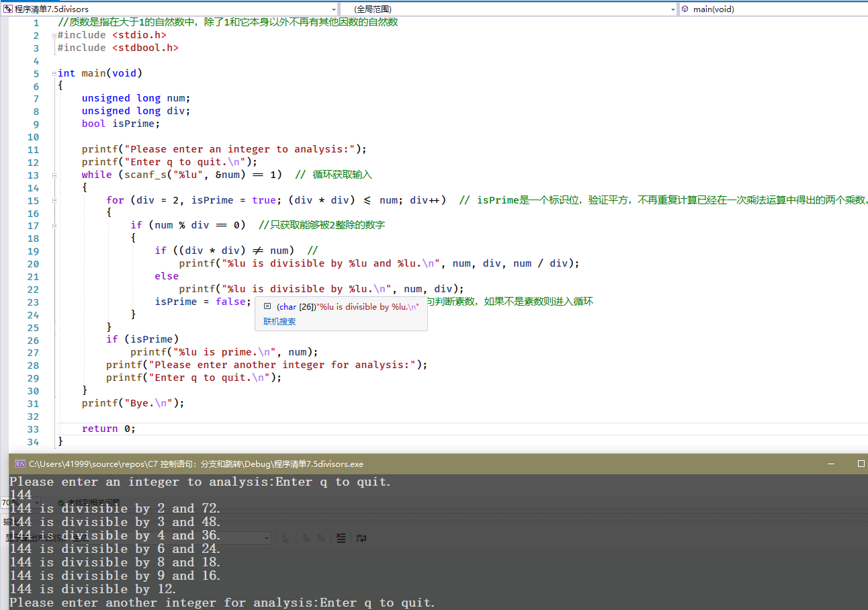The height and width of the screenshot is (610, 868).
Task: Click 'if (isPrime)' on line 26
Action: [x=142, y=339]
